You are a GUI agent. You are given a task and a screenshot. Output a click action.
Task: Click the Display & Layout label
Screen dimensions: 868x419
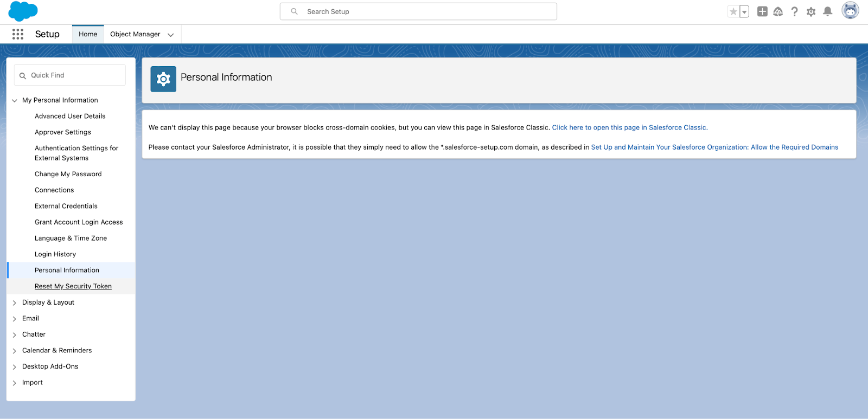point(48,302)
